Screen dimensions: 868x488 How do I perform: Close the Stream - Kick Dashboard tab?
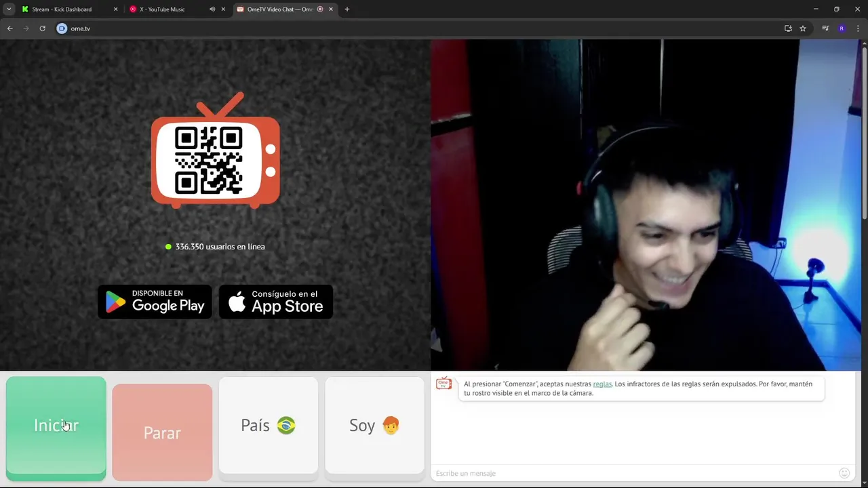pyautogui.click(x=115, y=9)
